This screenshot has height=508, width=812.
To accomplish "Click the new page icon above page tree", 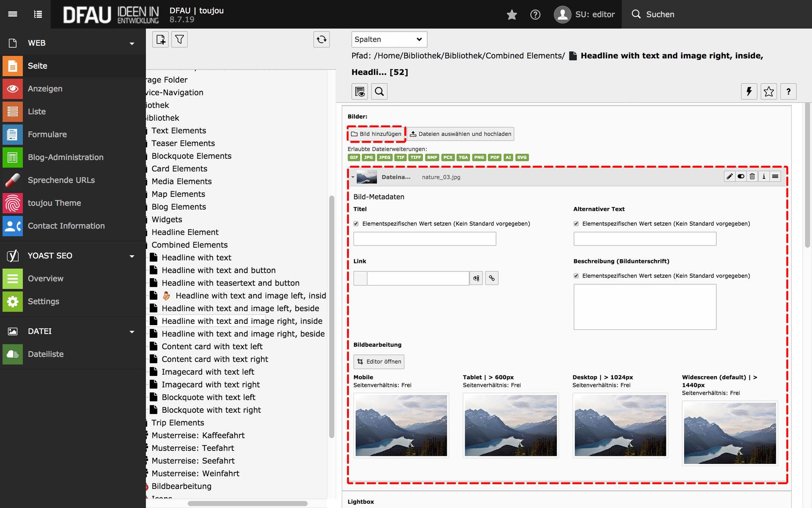I will (161, 39).
